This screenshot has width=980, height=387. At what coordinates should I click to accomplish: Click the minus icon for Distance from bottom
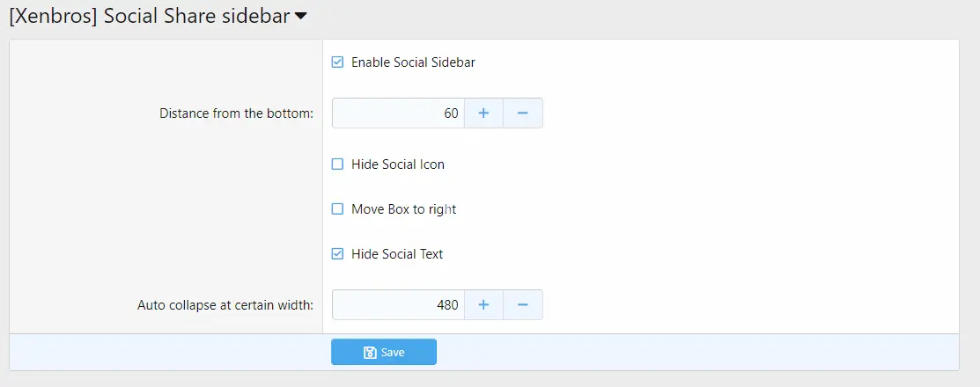point(523,113)
